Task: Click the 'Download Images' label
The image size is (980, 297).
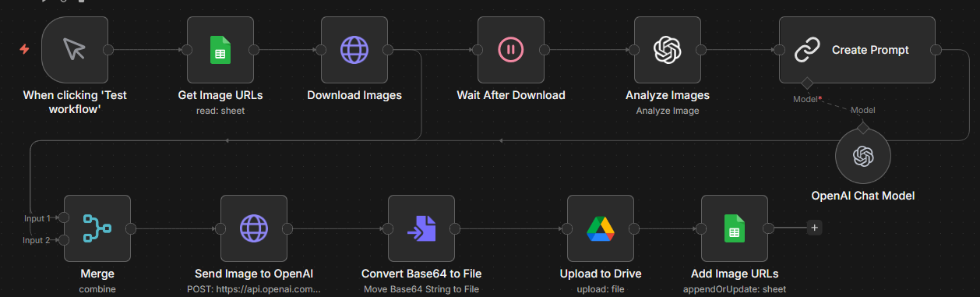Action: click(x=354, y=95)
